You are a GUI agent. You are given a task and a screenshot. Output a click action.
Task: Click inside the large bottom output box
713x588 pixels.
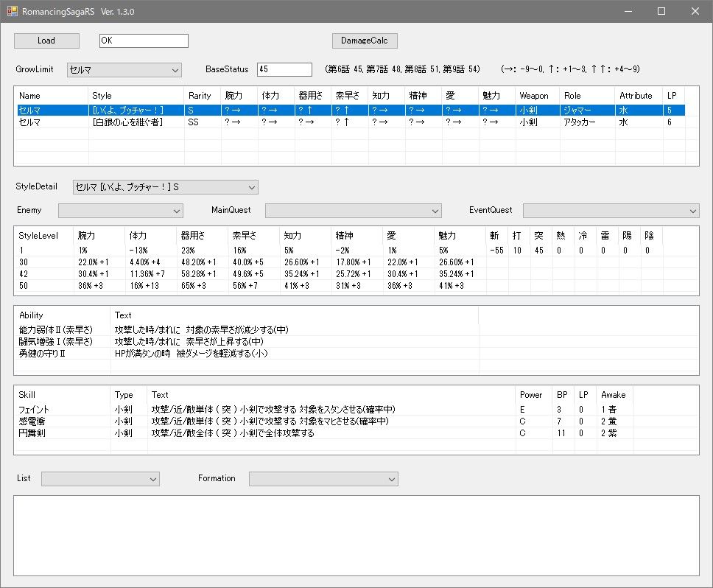click(x=356, y=536)
